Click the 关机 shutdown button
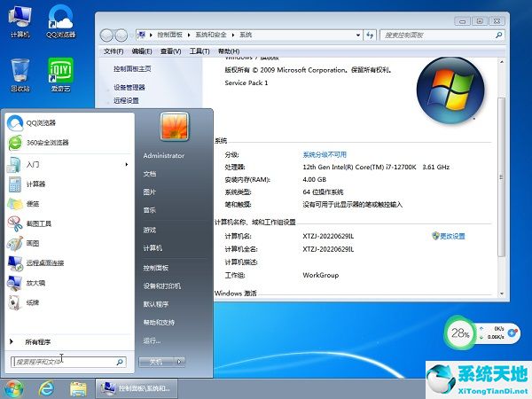 tap(155, 362)
